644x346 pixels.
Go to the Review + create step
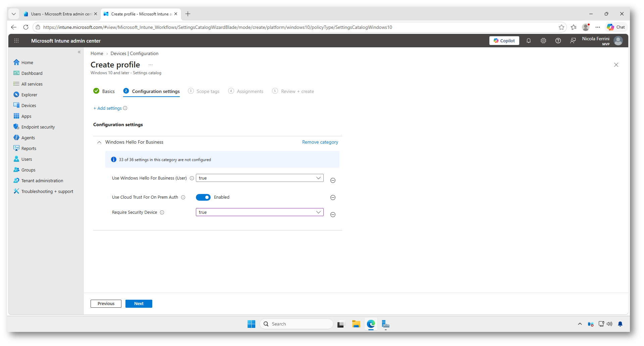pos(293,91)
